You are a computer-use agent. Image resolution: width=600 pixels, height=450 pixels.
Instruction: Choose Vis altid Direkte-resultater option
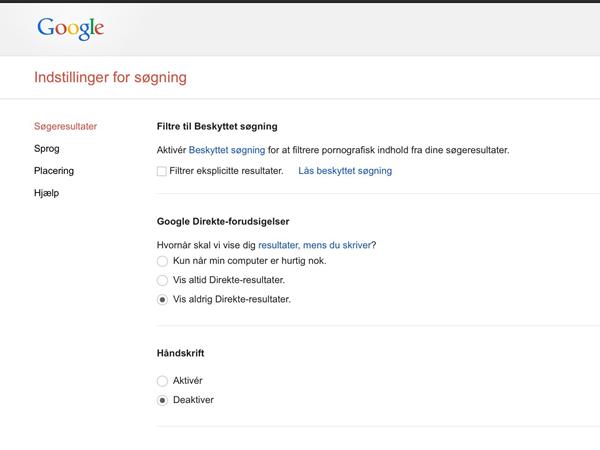162,280
